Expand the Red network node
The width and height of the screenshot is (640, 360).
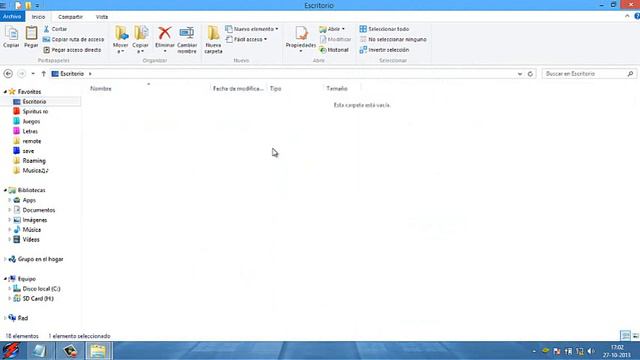click(x=5, y=318)
